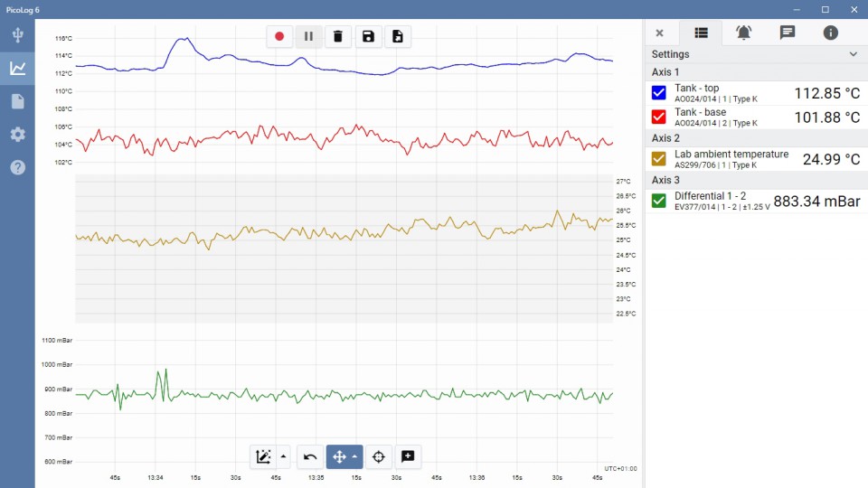The width and height of the screenshot is (868, 488).
Task: Pause the data capture
Action: coord(308,36)
